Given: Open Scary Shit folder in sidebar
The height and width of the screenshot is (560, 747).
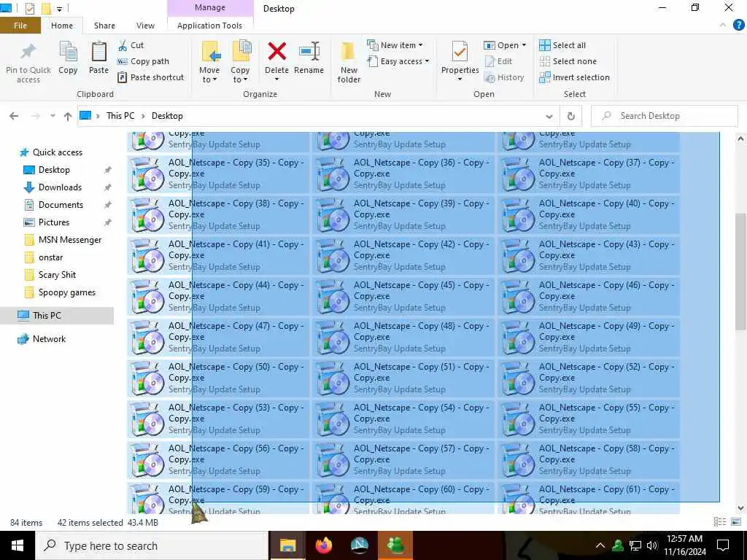Looking at the screenshot, I should click(x=57, y=275).
